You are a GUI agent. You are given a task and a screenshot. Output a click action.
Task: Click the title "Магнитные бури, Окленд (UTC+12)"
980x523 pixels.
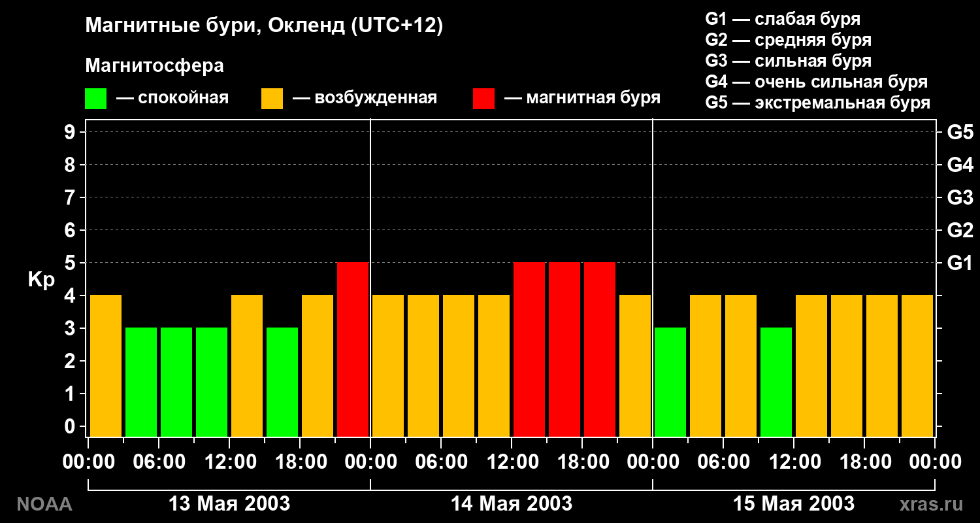tap(264, 26)
